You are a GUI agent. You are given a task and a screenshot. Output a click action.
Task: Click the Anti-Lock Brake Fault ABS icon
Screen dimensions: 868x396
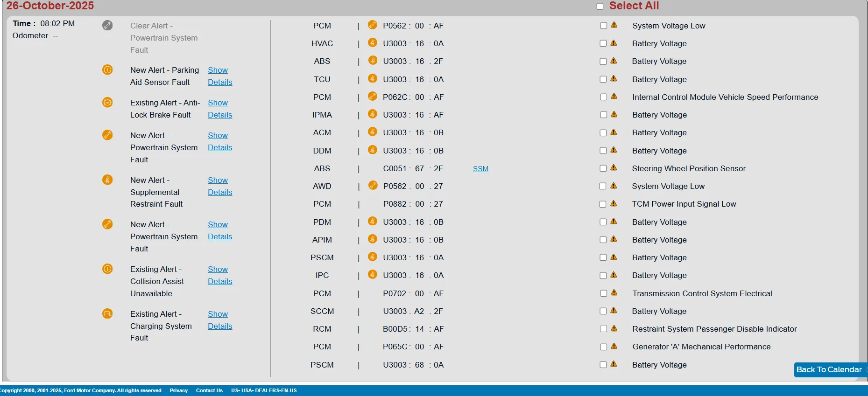[x=107, y=102]
